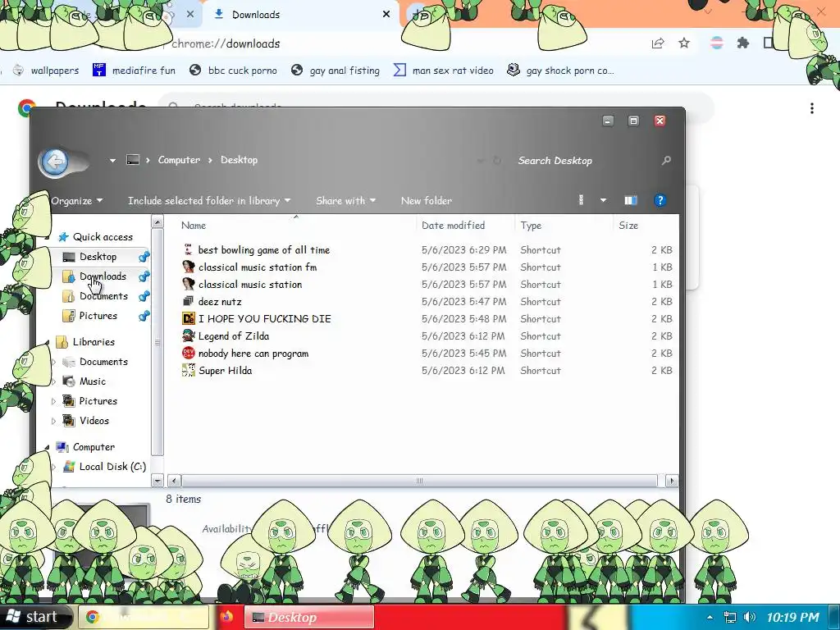Click the navigation pane scroll down arrow
This screenshot has height=630, width=840.
click(157, 481)
